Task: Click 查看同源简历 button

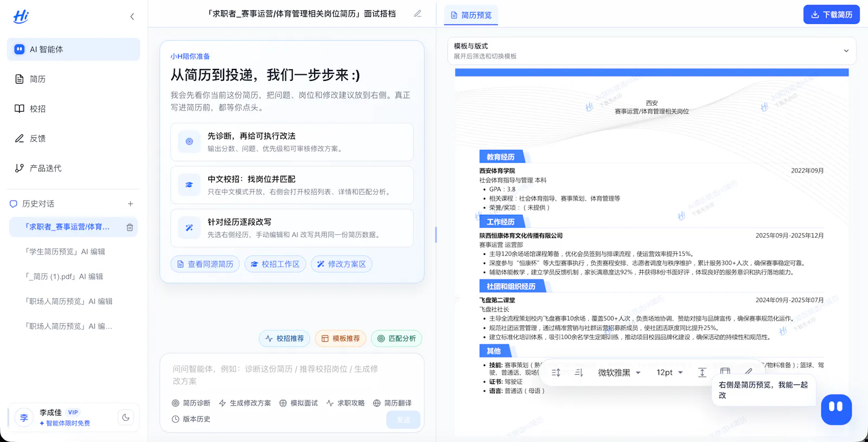Action: [x=205, y=264]
